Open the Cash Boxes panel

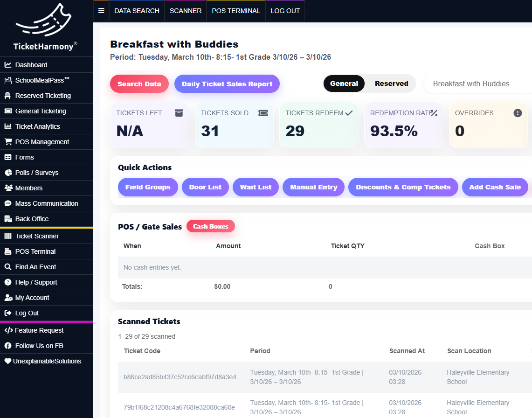pyautogui.click(x=211, y=226)
